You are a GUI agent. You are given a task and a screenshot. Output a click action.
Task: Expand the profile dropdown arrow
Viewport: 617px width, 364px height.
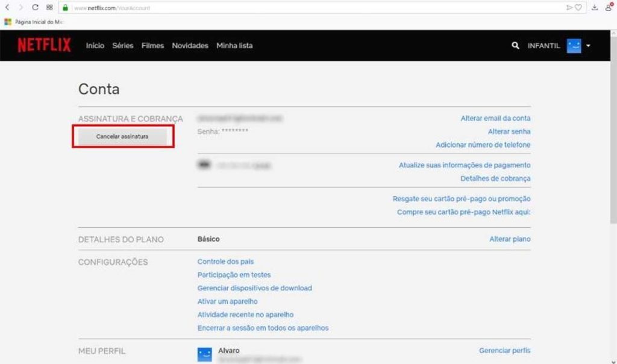click(x=588, y=46)
